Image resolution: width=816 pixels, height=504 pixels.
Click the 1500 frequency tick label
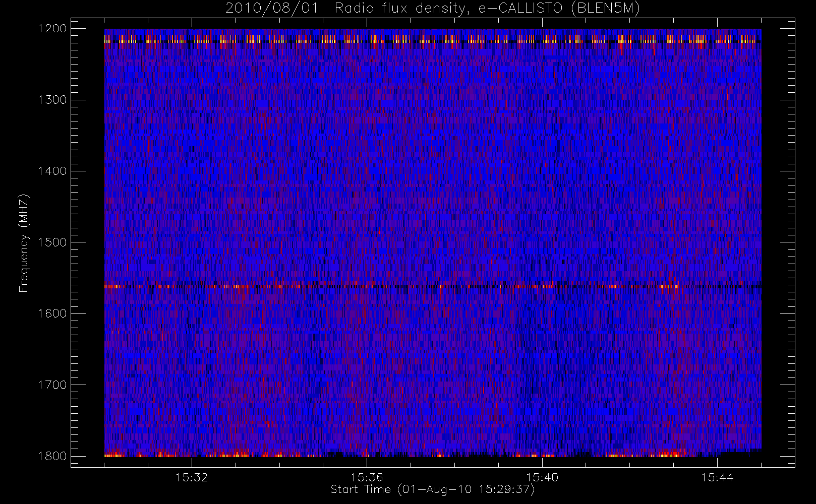click(x=52, y=242)
